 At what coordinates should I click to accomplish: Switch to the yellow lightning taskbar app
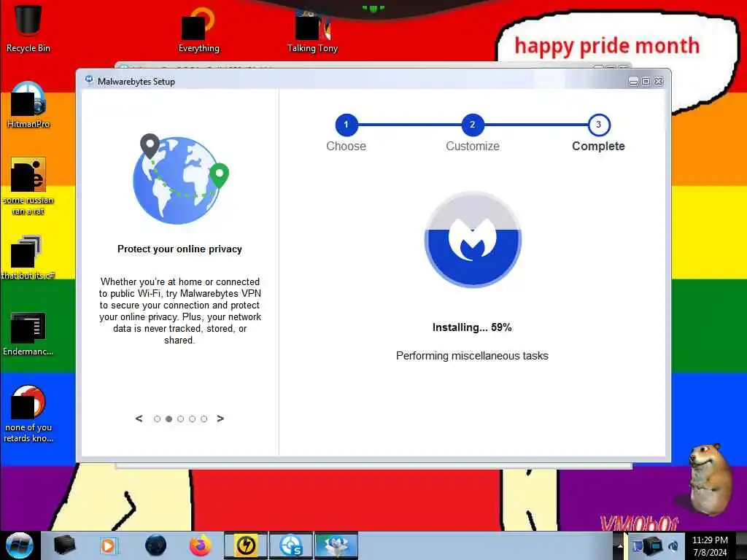coord(246,545)
